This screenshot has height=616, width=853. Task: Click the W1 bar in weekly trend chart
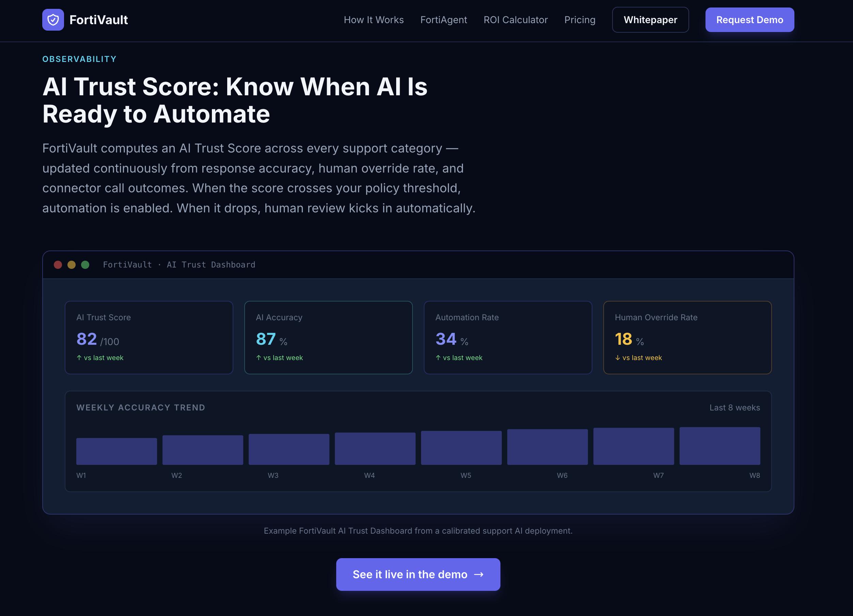pyautogui.click(x=117, y=451)
